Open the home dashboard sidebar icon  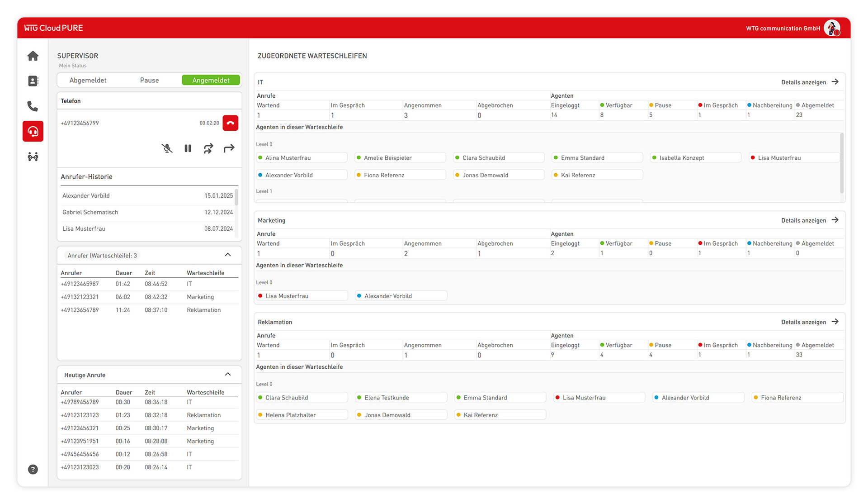click(x=33, y=56)
